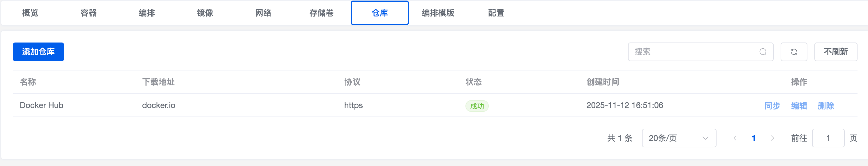Viewport: 868px width, 166px height.
Task: Open the 编排 tab
Action: 147,13
